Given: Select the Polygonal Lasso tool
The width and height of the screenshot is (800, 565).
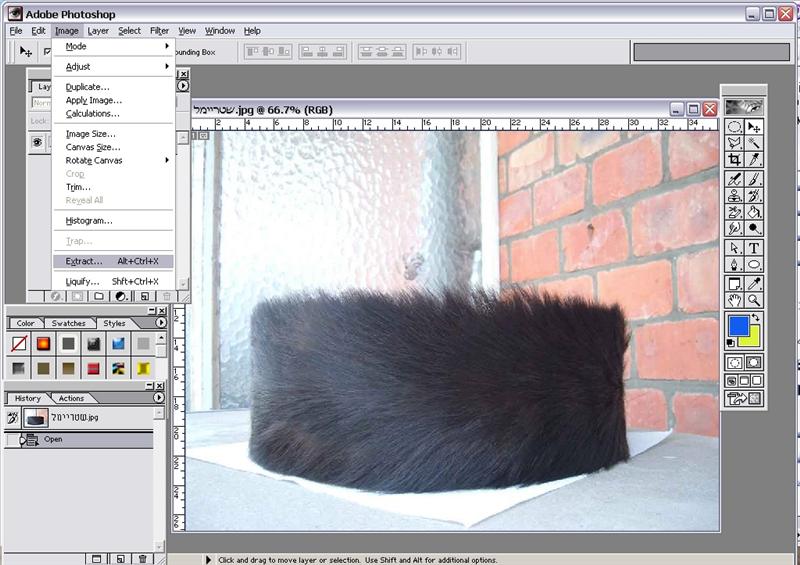Looking at the screenshot, I should 734,143.
